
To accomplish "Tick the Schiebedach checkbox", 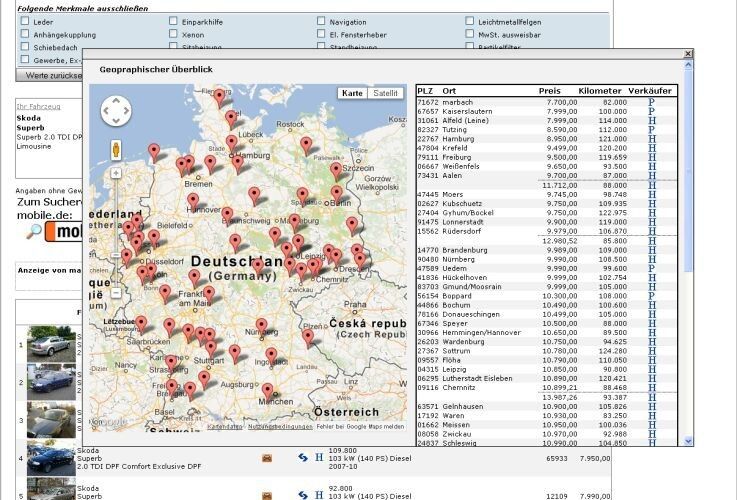I will [x=25, y=47].
